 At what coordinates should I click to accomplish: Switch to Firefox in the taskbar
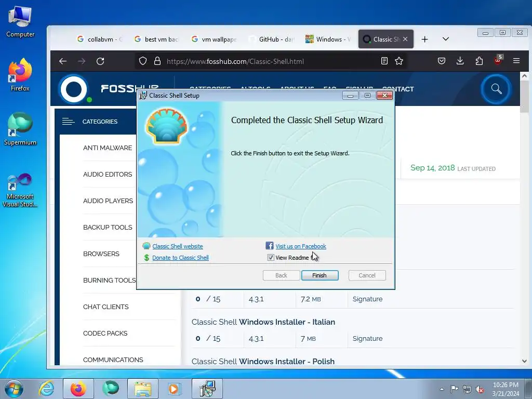(78, 389)
